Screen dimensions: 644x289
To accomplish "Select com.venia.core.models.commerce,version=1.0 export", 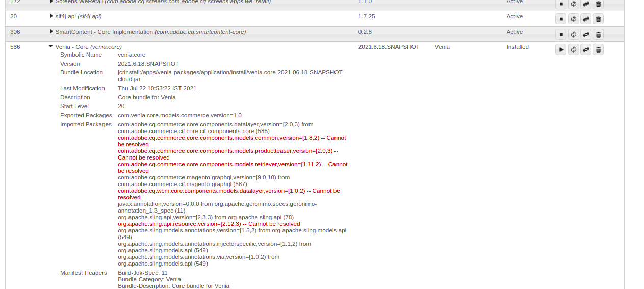I will tap(179, 115).
